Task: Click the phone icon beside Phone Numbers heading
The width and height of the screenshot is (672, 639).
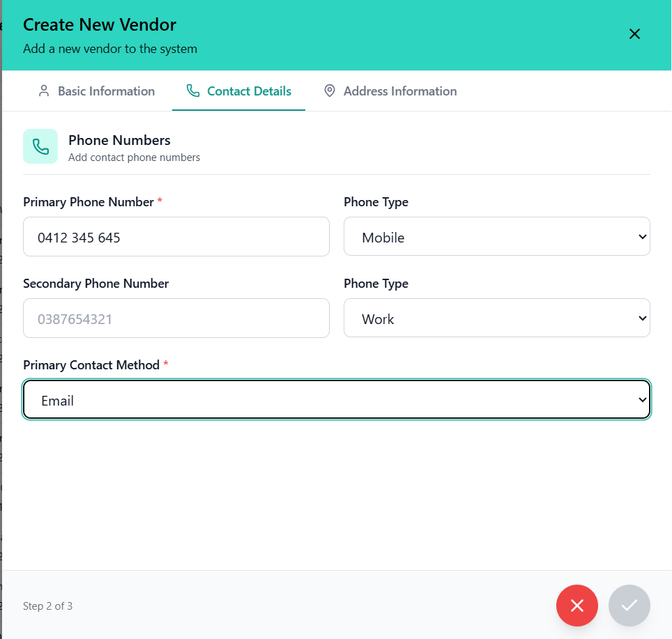Action: (x=40, y=146)
